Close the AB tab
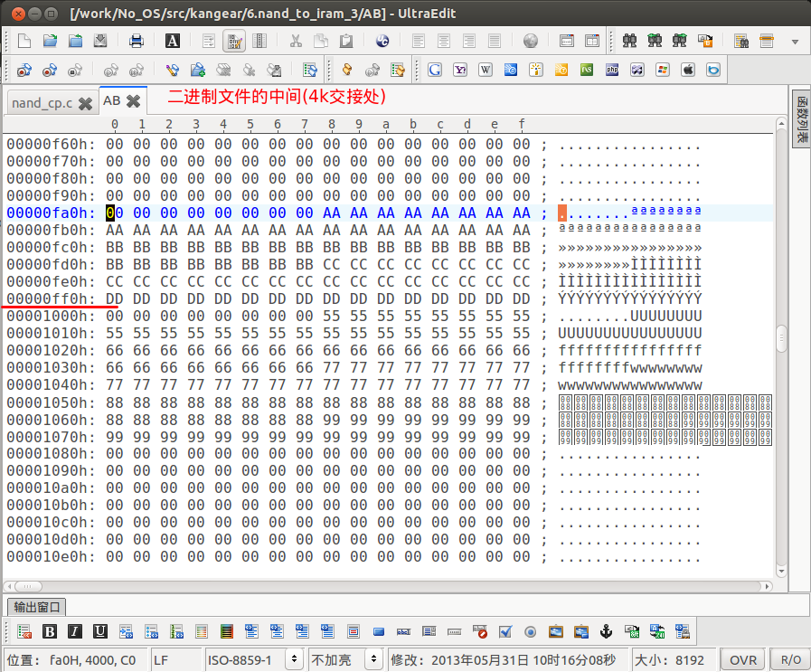The height and width of the screenshot is (672, 811). click(x=134, y=101)
